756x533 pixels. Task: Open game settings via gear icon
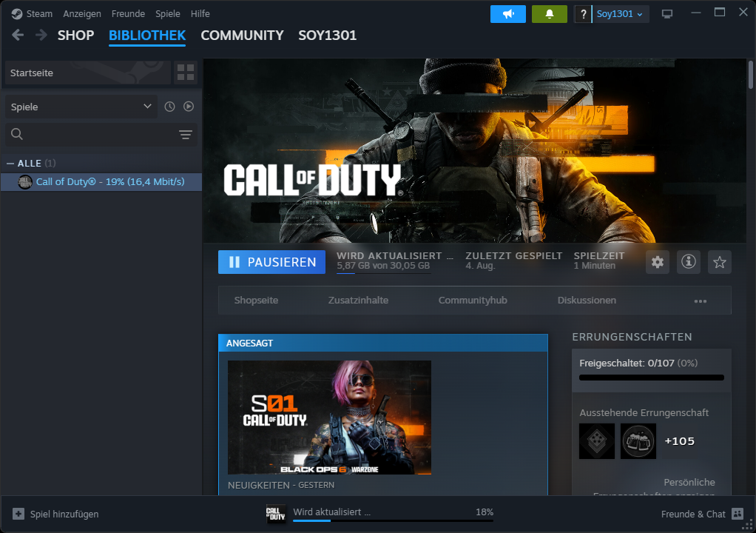pyautogui.click(x=657, y=262)
